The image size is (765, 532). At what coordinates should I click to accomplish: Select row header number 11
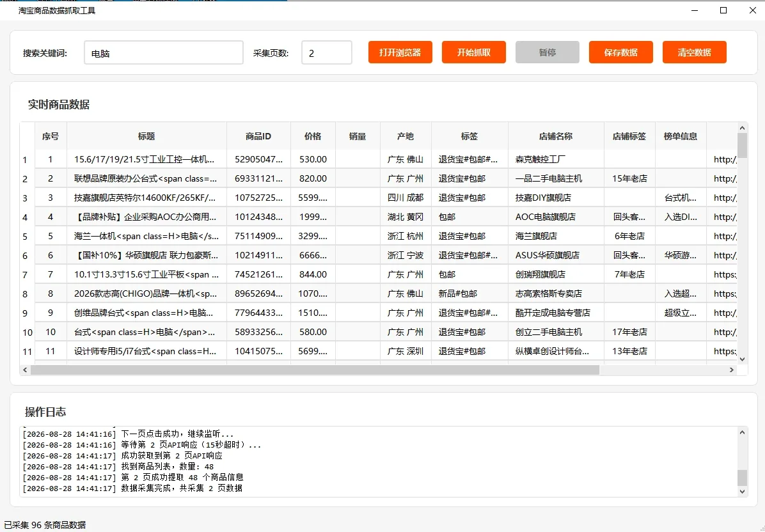27,352
